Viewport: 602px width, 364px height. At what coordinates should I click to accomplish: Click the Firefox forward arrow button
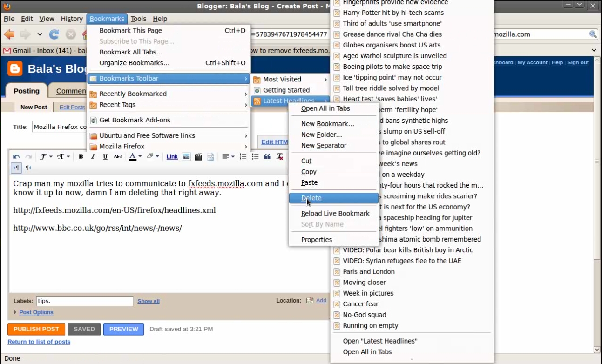click(25, 34)
